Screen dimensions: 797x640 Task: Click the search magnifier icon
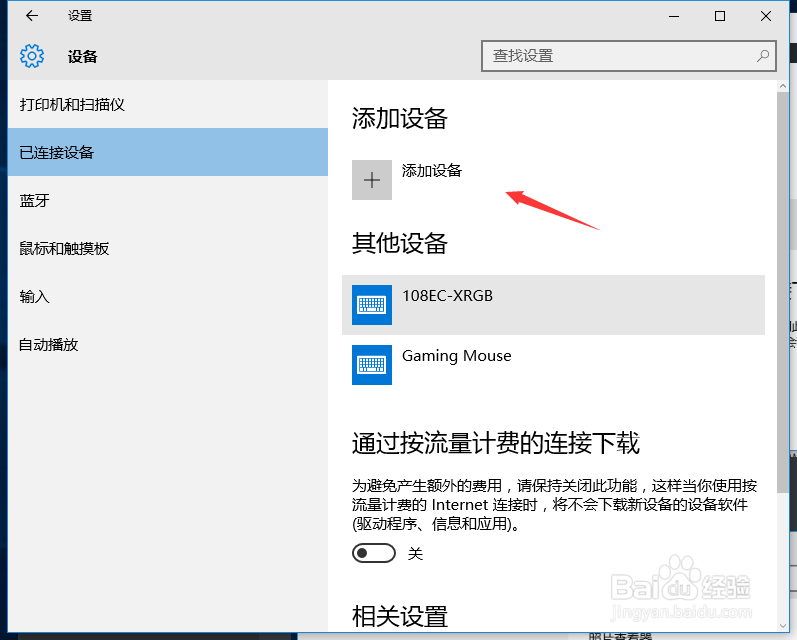pyautogui.click(x=762, y=55)
